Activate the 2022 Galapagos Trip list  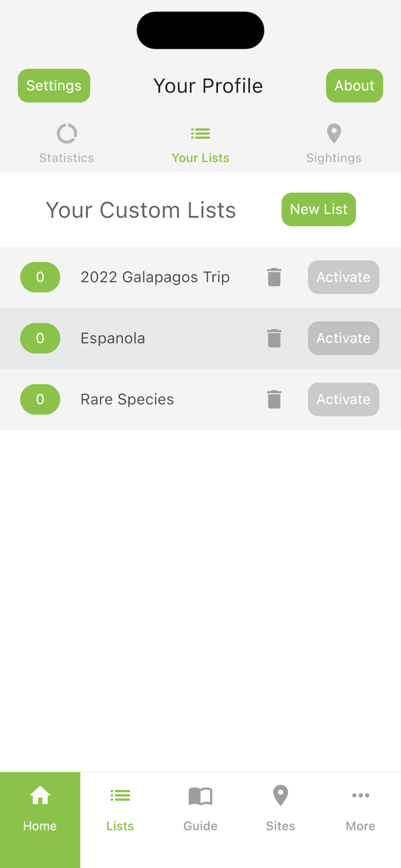click(344, 277)
